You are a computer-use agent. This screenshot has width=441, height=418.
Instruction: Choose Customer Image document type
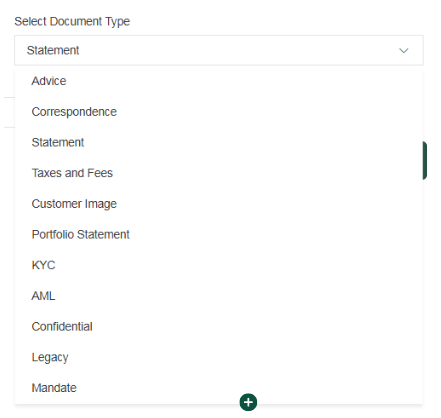pos(74,204)
